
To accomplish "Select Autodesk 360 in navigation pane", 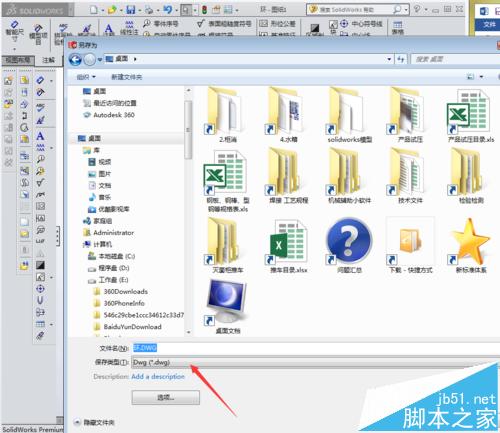I will coord(109,115).
